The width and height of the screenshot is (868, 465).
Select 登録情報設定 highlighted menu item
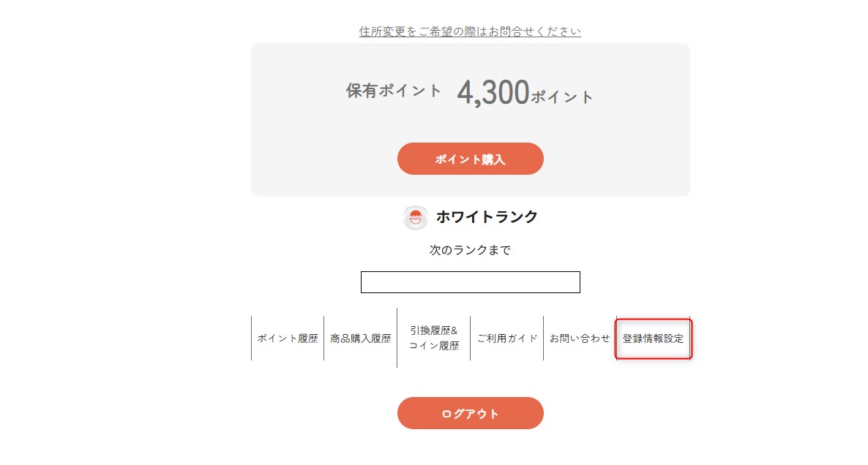(653, 339)
